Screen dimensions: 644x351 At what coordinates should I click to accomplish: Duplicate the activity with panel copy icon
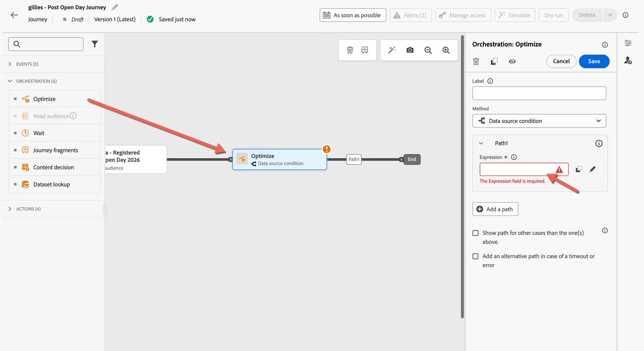(x=494, y=62)
